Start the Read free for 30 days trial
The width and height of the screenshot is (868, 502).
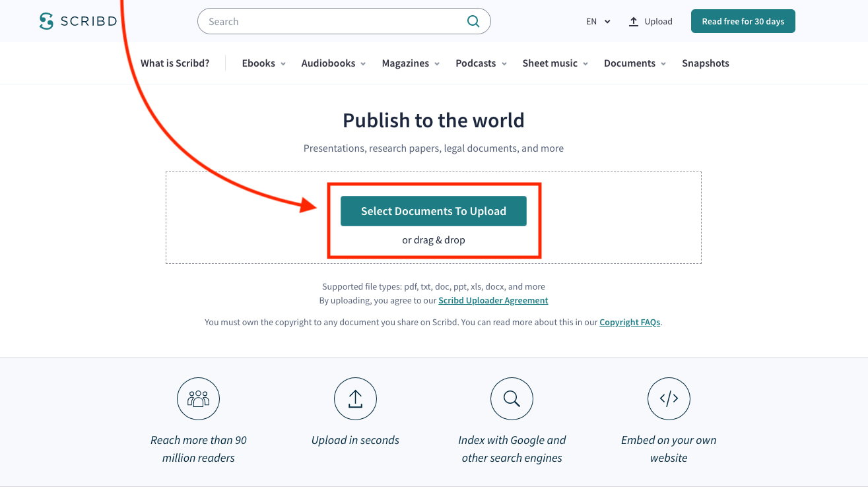click(x=743, y=20)
